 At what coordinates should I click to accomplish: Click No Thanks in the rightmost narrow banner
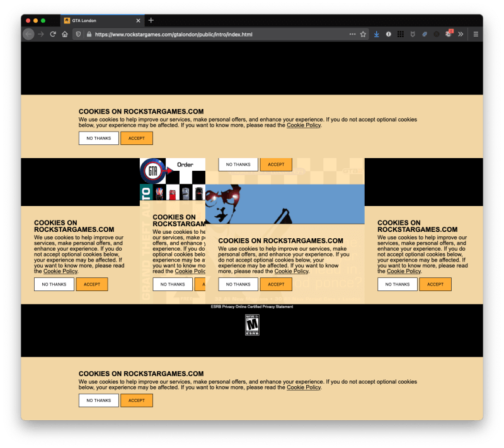click(398, 284)
